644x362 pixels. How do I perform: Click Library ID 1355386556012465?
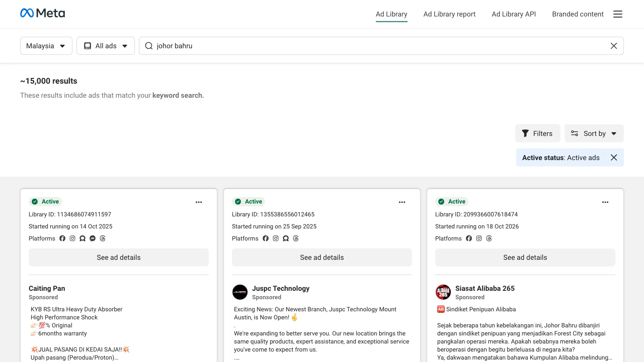pos(273,214)
